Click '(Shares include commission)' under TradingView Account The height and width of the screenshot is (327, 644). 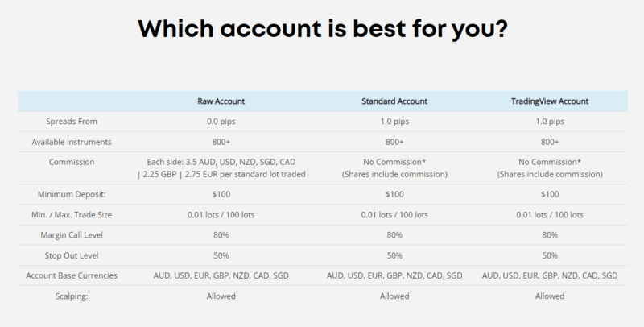550,174
